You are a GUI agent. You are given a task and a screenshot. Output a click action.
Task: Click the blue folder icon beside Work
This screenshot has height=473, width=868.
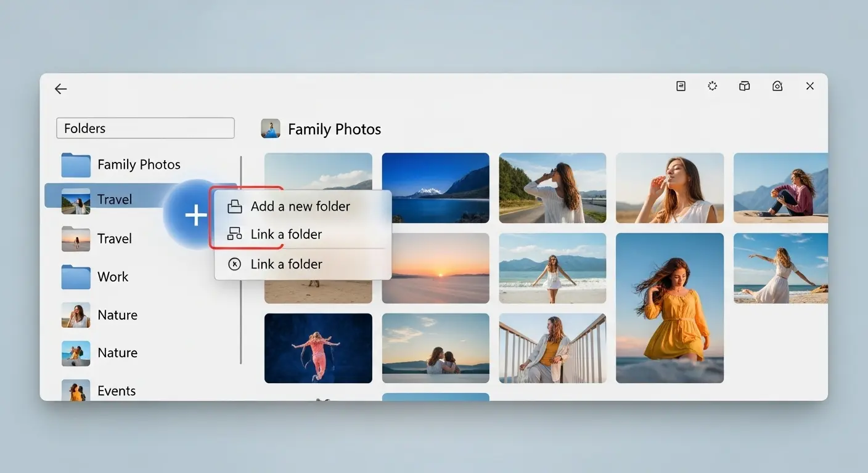tap(76, 277)
